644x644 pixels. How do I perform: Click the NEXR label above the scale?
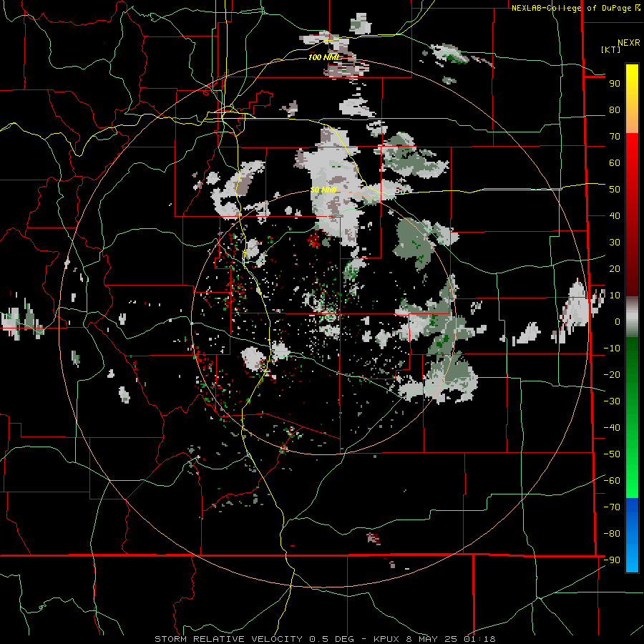[628, 43]
